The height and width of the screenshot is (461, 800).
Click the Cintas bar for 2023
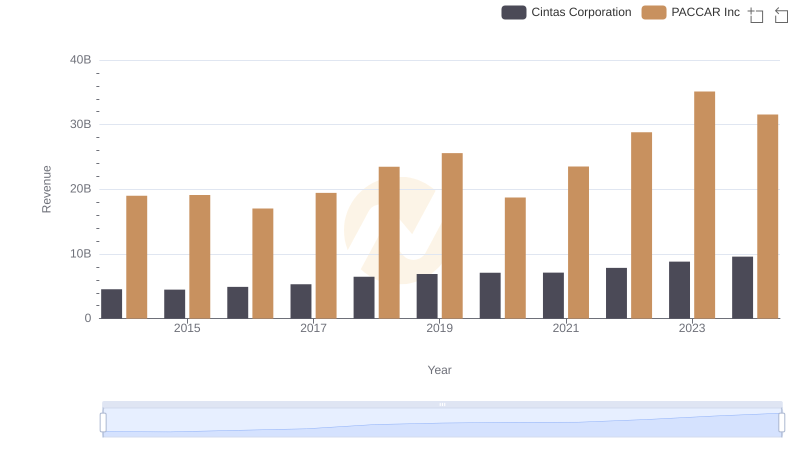680,290
